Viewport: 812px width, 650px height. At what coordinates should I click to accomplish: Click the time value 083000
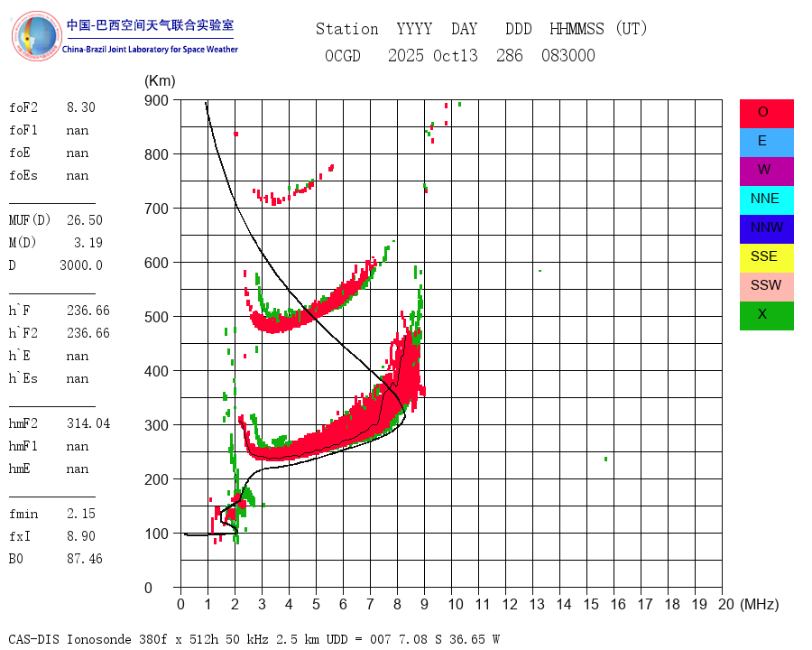(x=568, y=55)
